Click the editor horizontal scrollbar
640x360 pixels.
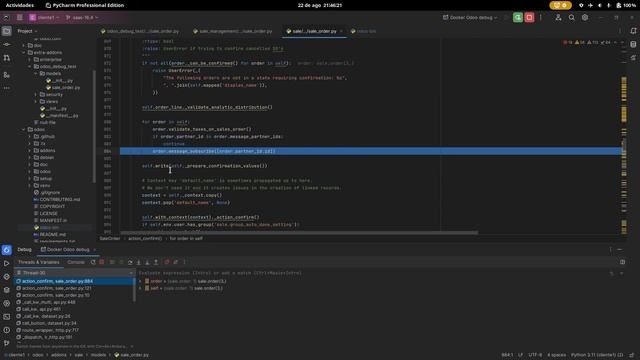pos(299,233)
